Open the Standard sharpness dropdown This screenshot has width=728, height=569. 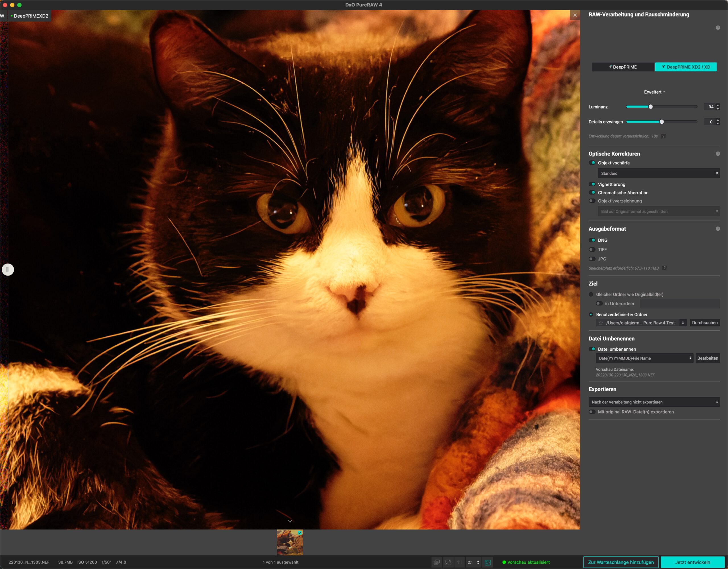tap(659, 173)
